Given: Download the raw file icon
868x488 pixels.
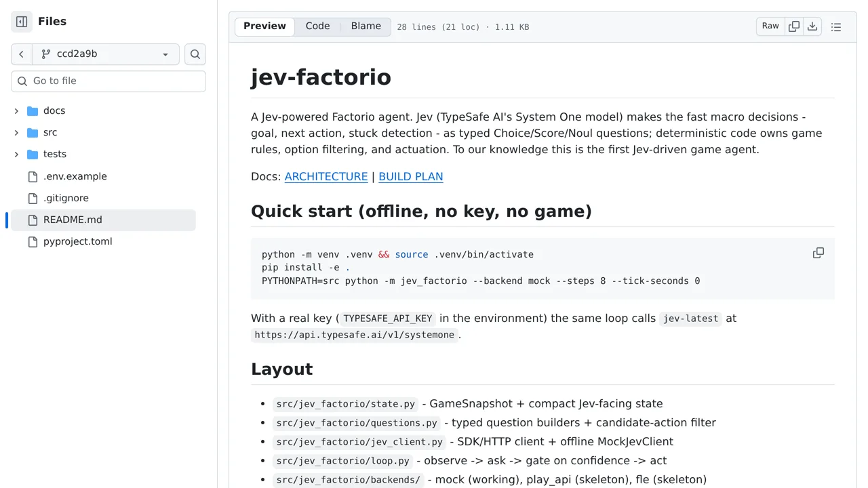Looking at the screenshot, I should [812, 26].
